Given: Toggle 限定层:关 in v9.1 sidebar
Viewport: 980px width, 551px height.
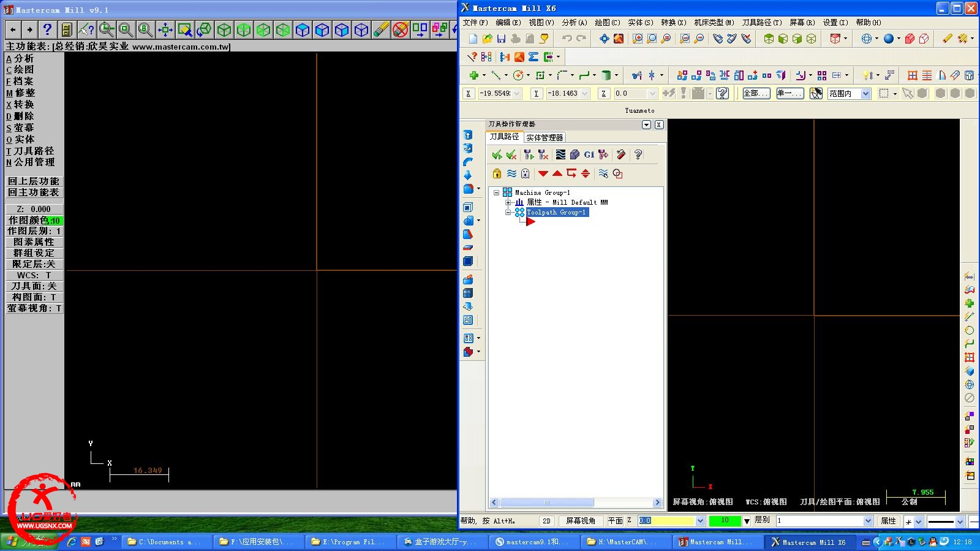Looking at the screenshot, I should [x=34, y=264].
